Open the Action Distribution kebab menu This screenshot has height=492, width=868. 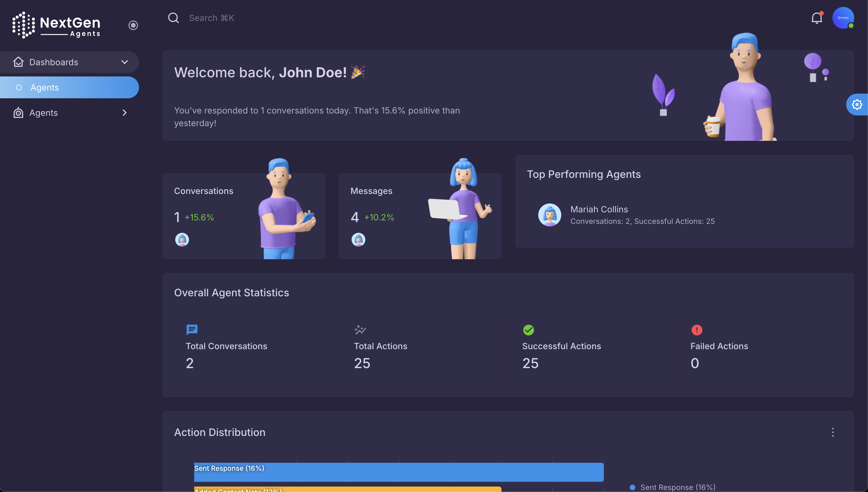pyautogui.click(x=833, y=433)
